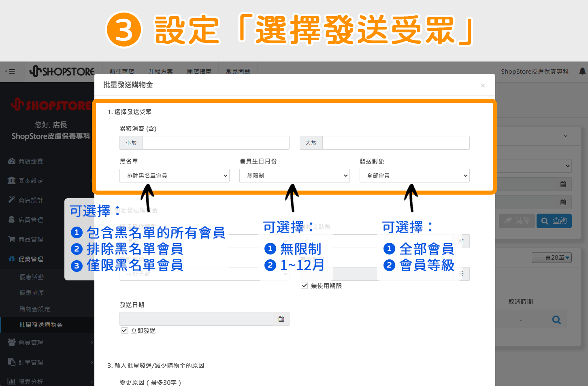Image resolution: width=588 pixels, height=386 pixels.
Task: Click the 取消時間 column header
Action: 521,302
